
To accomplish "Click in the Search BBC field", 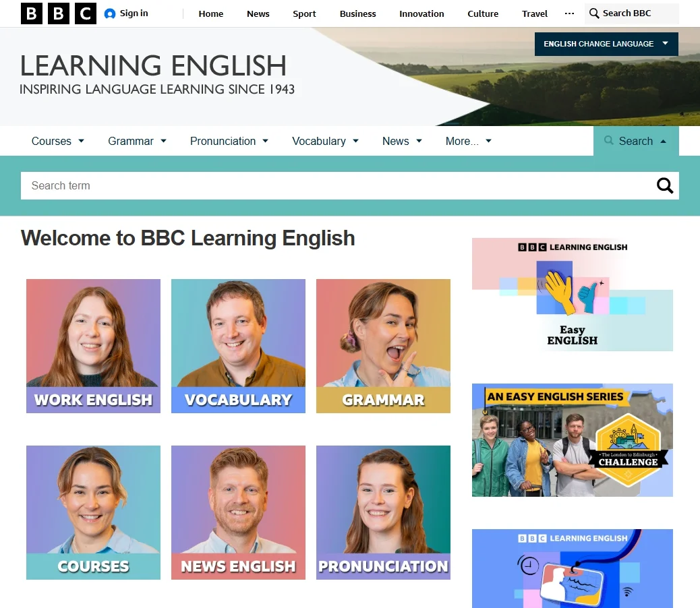I will click(x=632, y=13).
